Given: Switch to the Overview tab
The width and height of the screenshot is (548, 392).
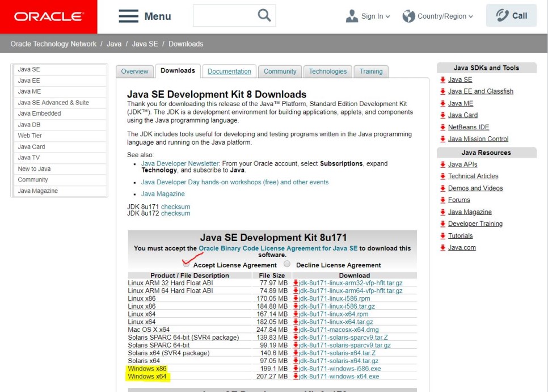Looking at the screenshot, I should pyautogui.click(x=134, y=71).
